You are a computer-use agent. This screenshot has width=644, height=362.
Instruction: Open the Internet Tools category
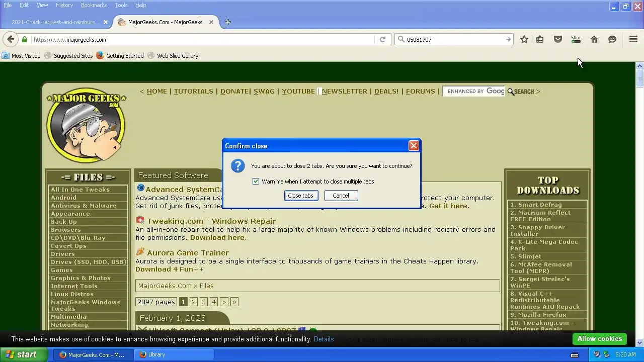click(74, 286)
